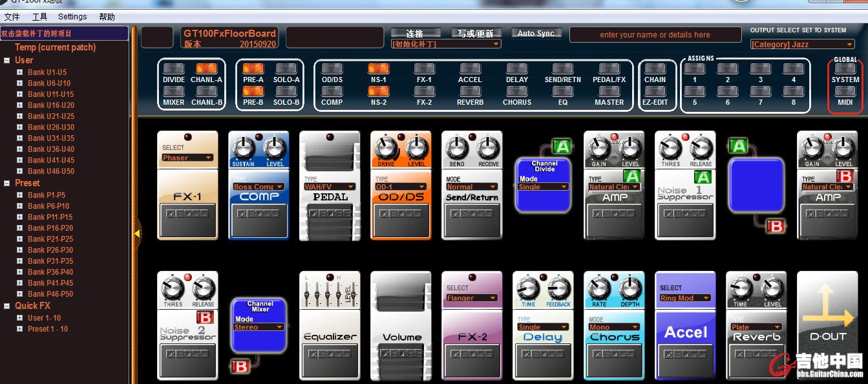Image resolution: width=868 pixels, height=384 pixels.
Task: Click the Volume pedal
Action: pyautogui.click(x=401, y=325)
